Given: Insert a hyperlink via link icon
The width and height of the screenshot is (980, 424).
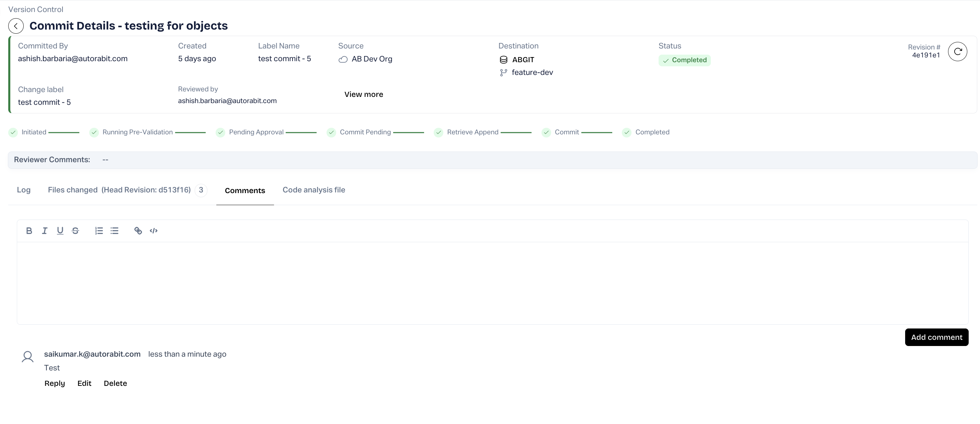Looking at the screenshot, I should pos(138,231).
